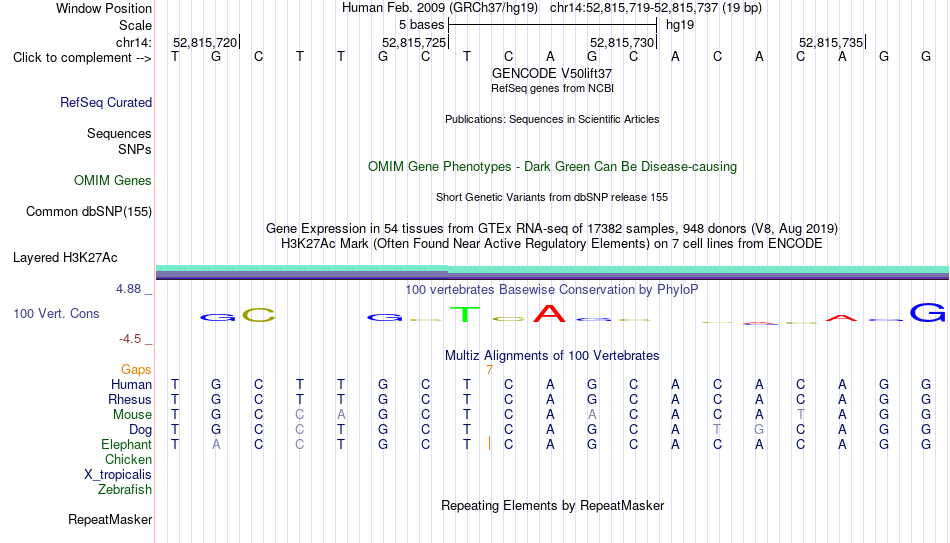This screenshot has height=543, width=950.
Task: Click the GTEx Gene Expression track title
Action: pos(552,228)
